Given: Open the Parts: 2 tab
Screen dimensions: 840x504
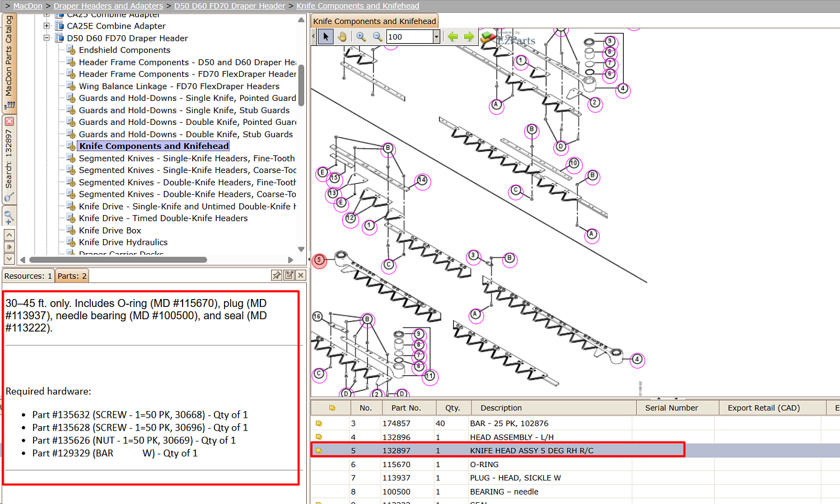Looking at the screenshot, I should [72, 276].
